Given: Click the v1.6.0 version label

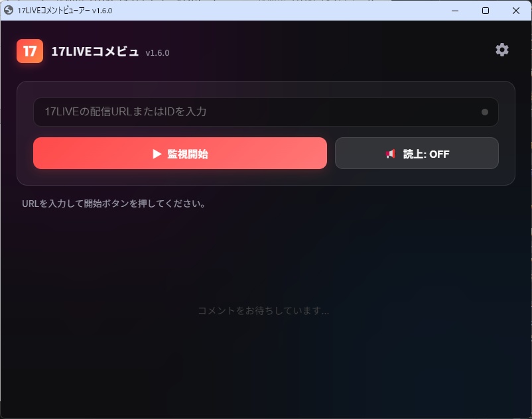Looking at the screenshot, I should click(157, 53).
